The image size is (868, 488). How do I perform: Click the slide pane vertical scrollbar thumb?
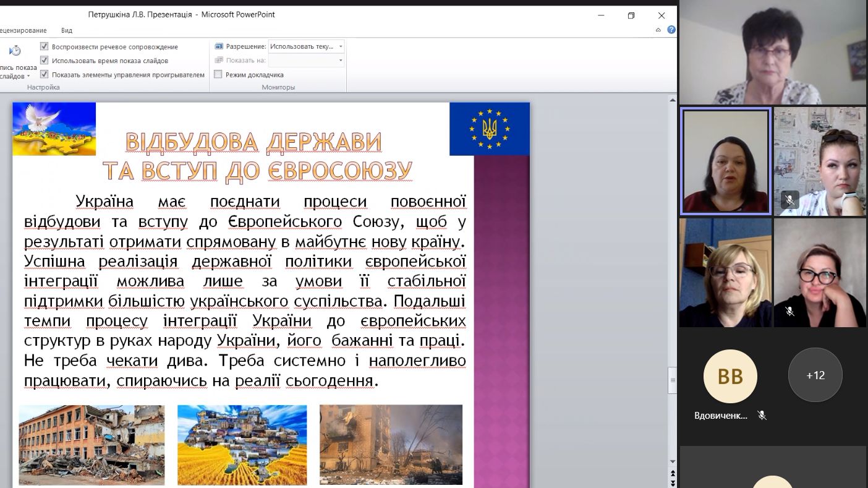click(673, 380)
